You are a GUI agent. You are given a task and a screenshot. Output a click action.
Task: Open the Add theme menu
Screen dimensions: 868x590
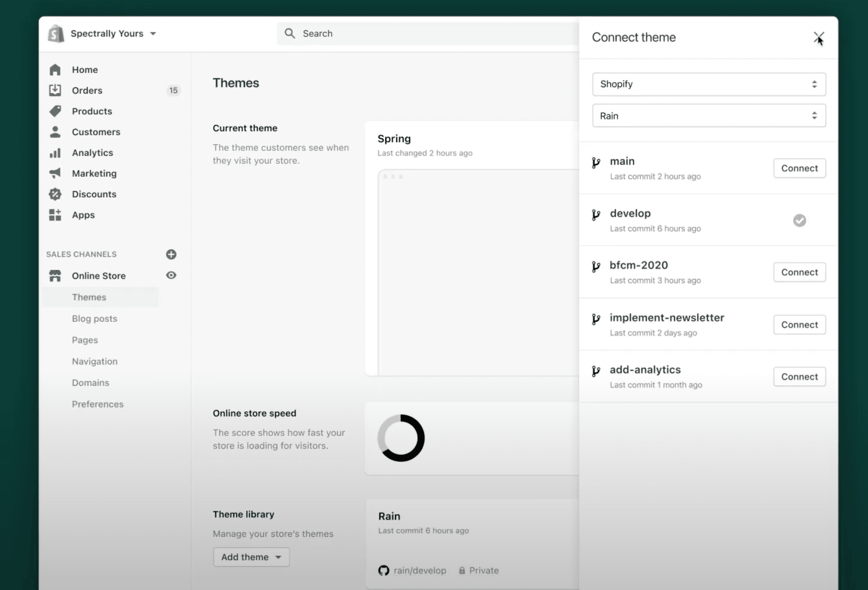(x=251, y=557)
